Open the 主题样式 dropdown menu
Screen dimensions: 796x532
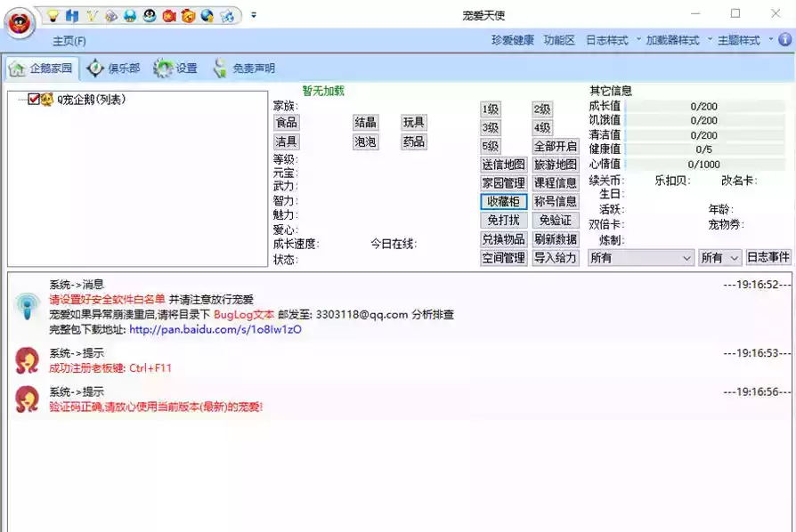[740, 40]
